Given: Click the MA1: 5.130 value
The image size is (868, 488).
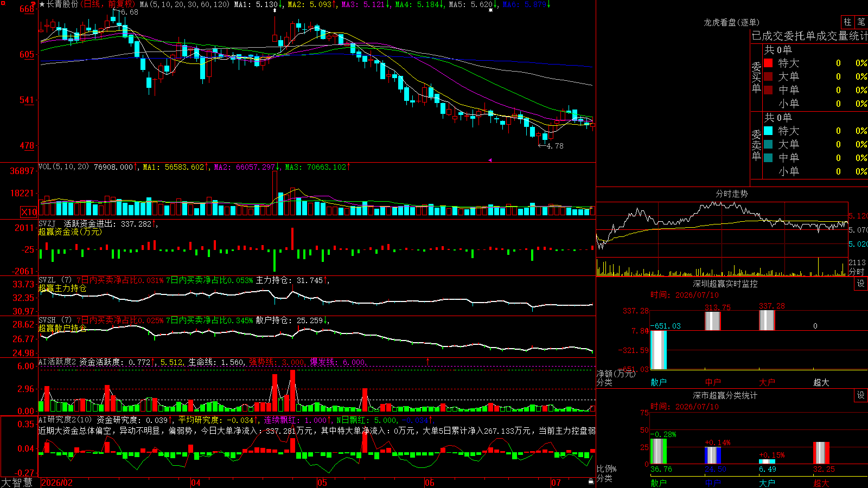Looking at the screenshot, I should [258, 4].
